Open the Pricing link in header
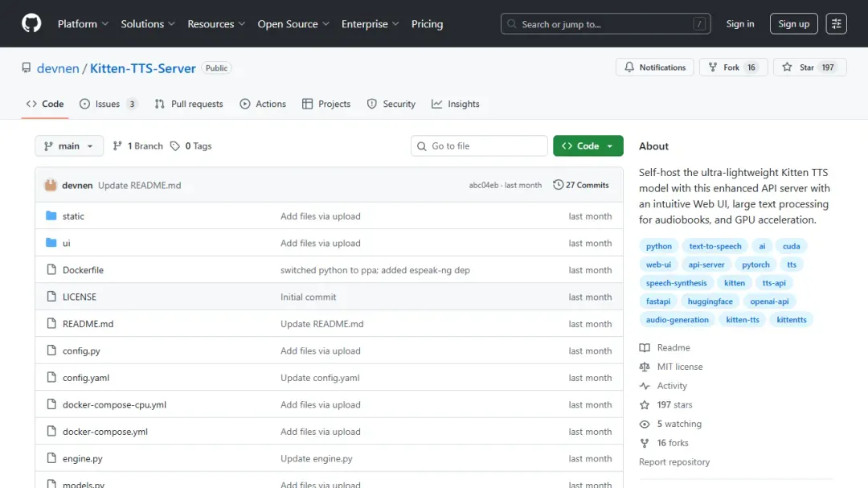 coord(427,24)
